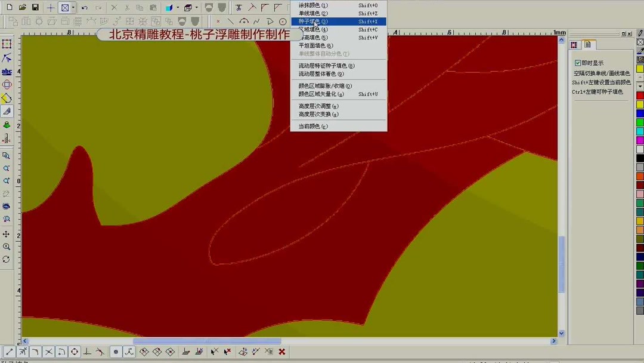Toggle the 即时显示 instant display checkbox
The height and width of the screenshot is (363, 644).
578,62
